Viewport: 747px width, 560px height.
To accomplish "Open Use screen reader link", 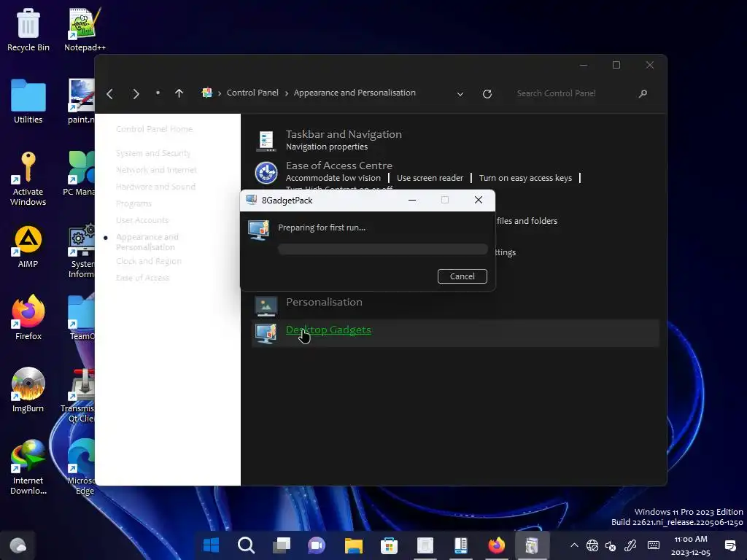I will click(430, 178).
